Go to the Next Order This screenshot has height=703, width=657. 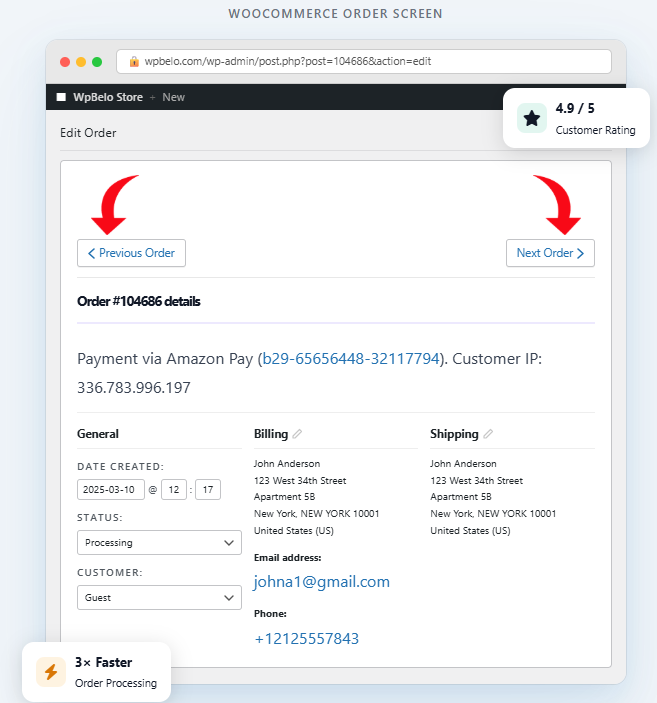[550, 253]
